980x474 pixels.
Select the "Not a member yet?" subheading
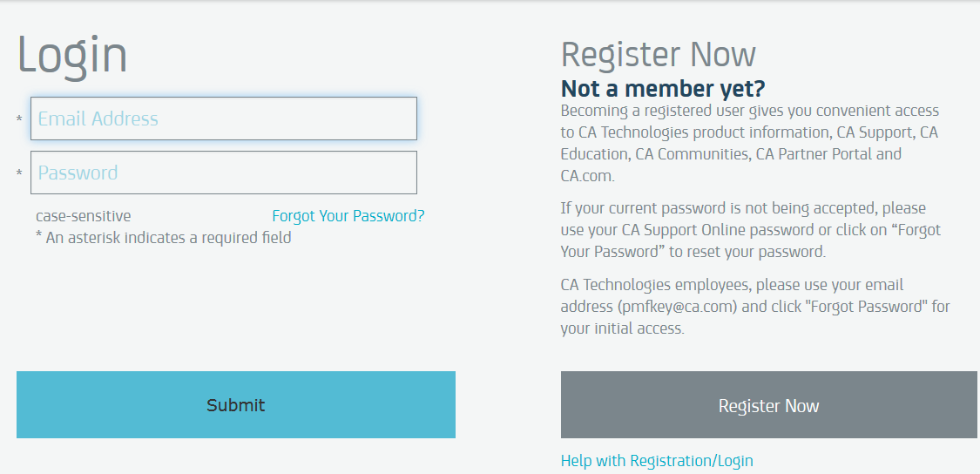coord(663,89)
